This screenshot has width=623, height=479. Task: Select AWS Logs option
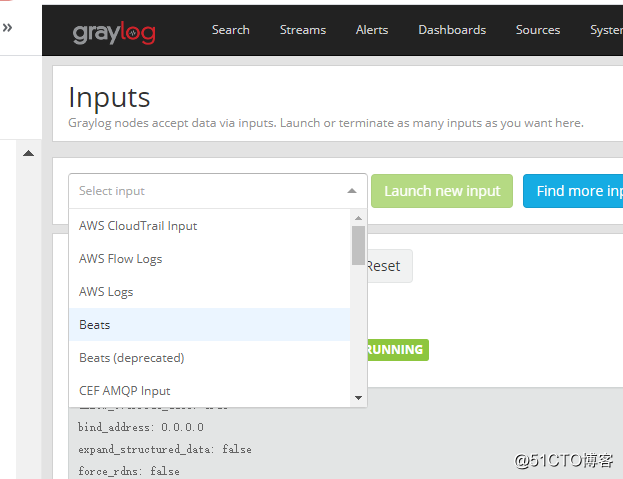[209, 292]
